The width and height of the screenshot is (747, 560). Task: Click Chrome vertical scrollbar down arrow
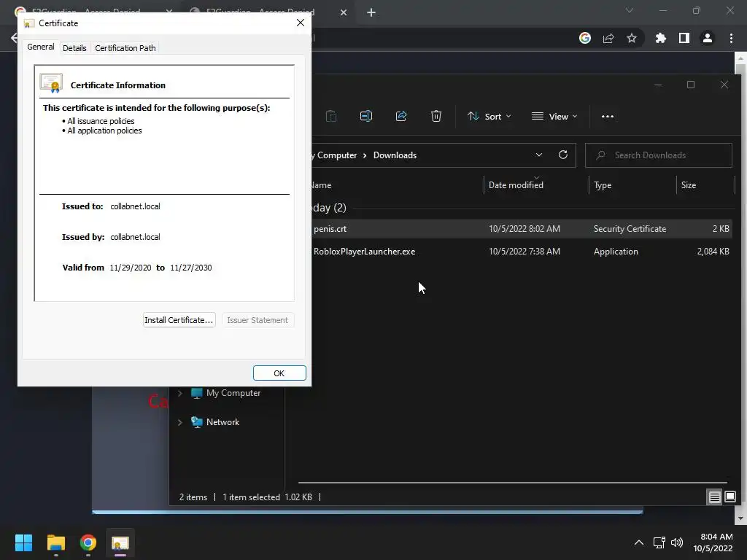[740, 518]
